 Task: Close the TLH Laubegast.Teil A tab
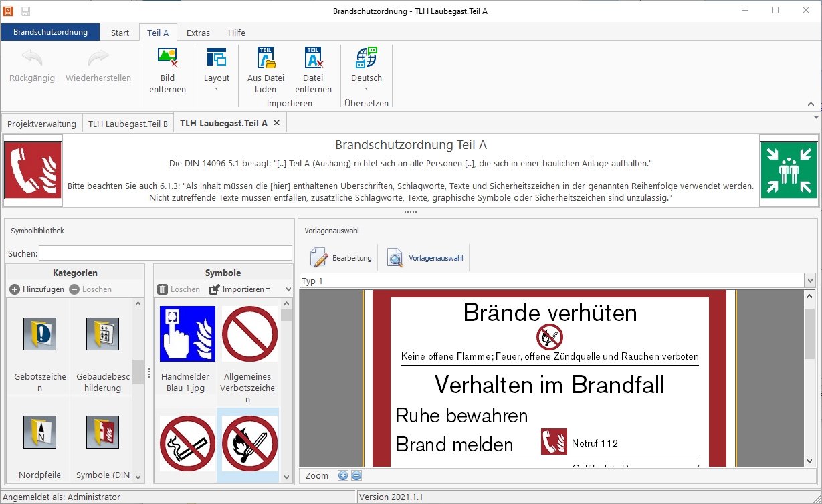click(x=277, y=123)
